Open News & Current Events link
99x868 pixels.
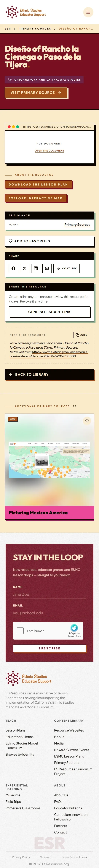pos(72,750)
